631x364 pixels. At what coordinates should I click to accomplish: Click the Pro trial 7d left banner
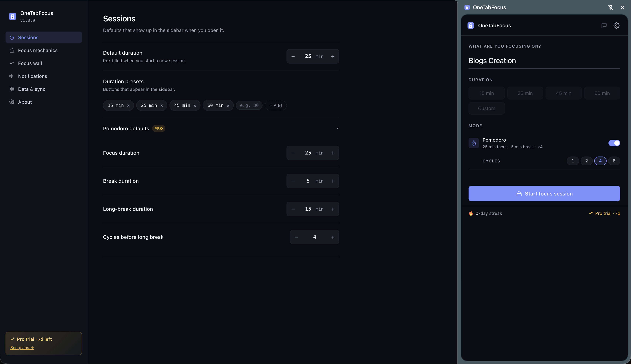click(x=44, y=343)
